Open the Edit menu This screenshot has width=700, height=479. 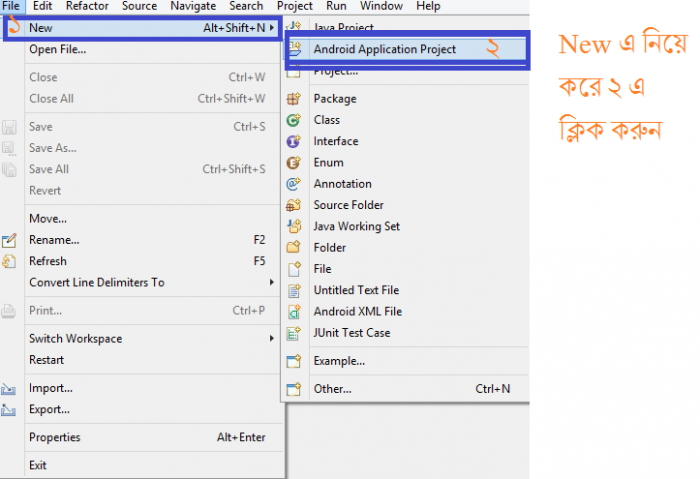(x=42, y=6)
